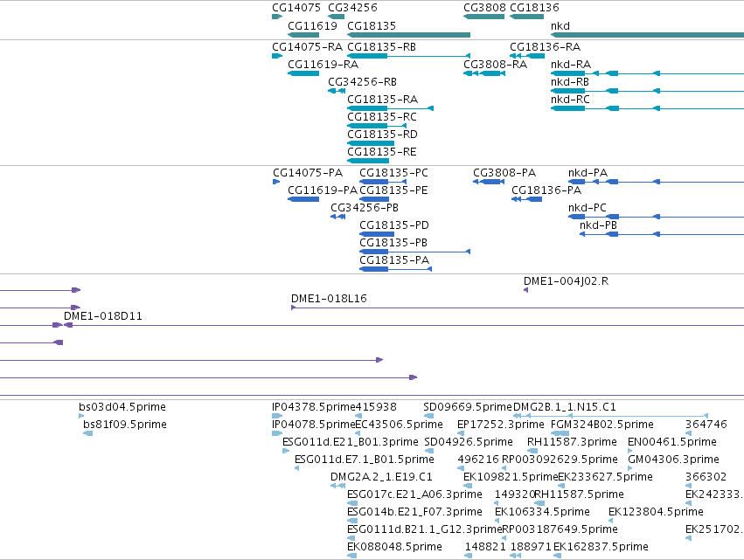Select the RH11587.5prime EST label

coord(580,495)
